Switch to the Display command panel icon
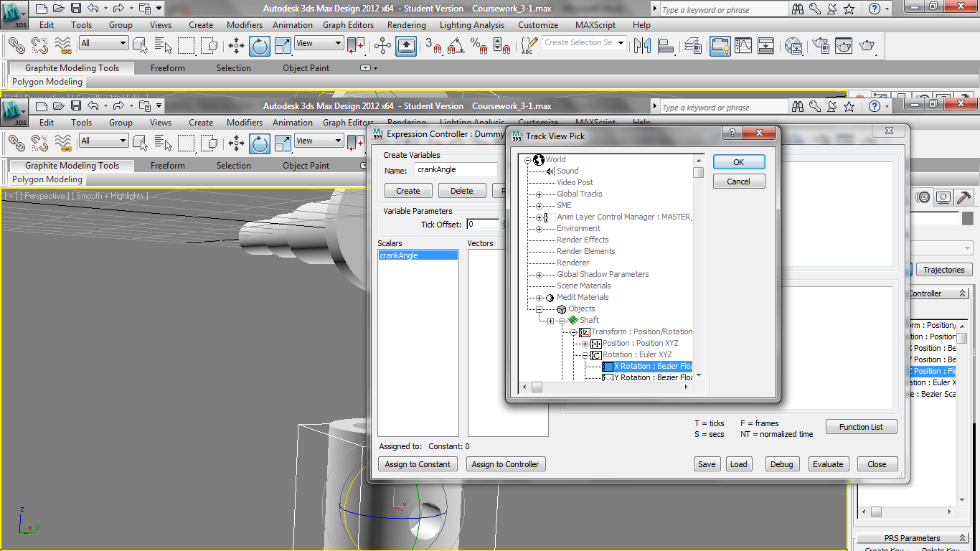This screenshot has width=980, height=551. click(x=943, y=197)
